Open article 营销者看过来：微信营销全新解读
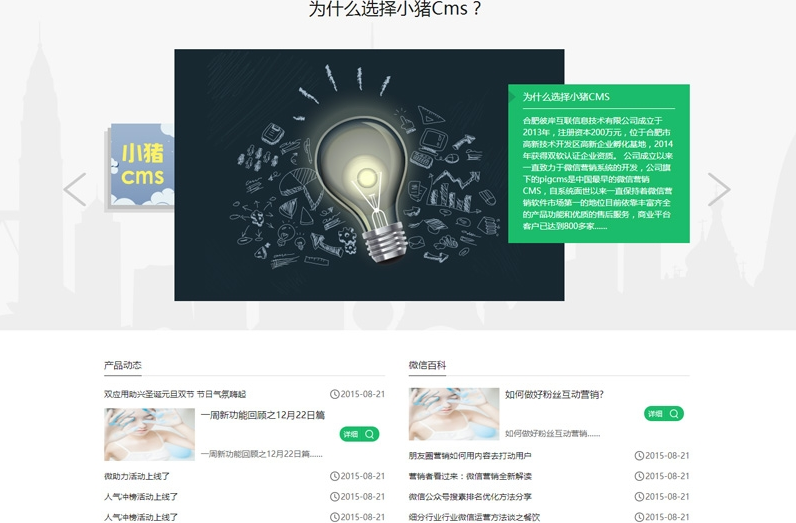Viewport: 796px width, 523px height. click(470, 476)
